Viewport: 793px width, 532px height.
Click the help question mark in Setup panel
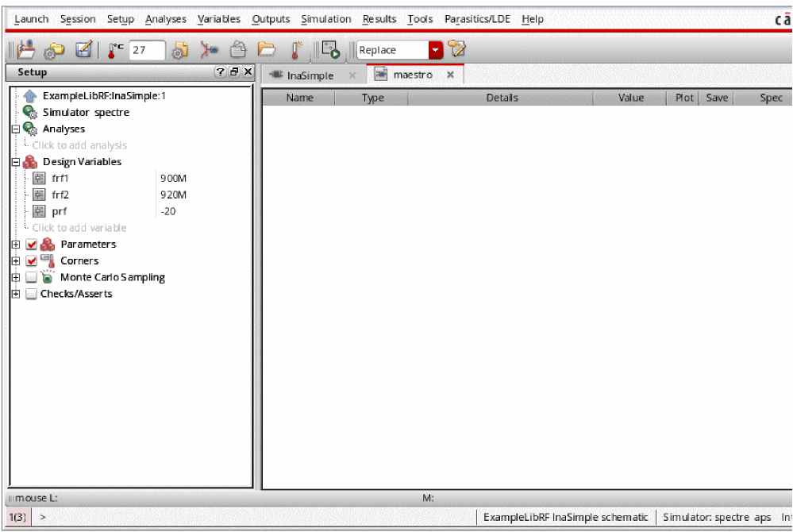(x=221, y=72)
